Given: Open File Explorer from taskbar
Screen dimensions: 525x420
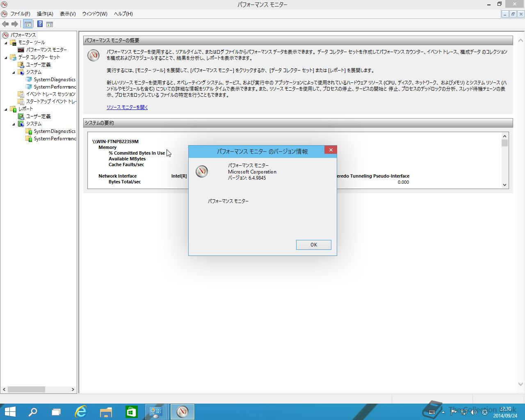Looking at the screenshot, I should [x=106, y=412].
